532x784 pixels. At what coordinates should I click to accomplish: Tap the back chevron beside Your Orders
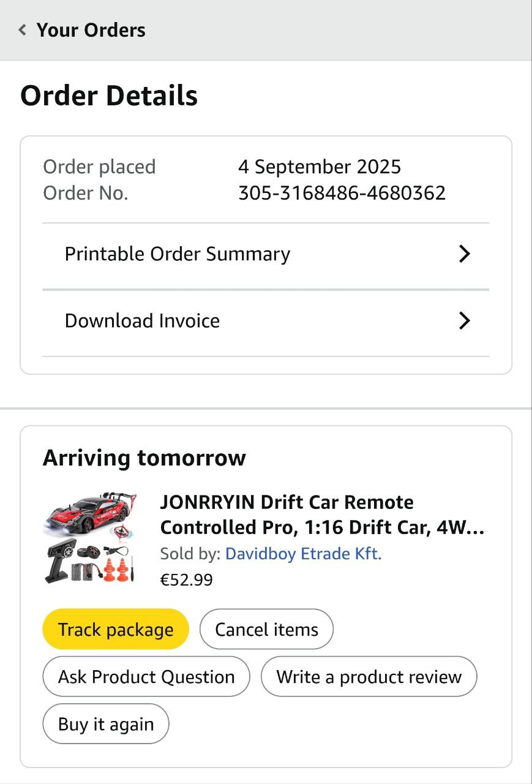[x=23, y=30]
